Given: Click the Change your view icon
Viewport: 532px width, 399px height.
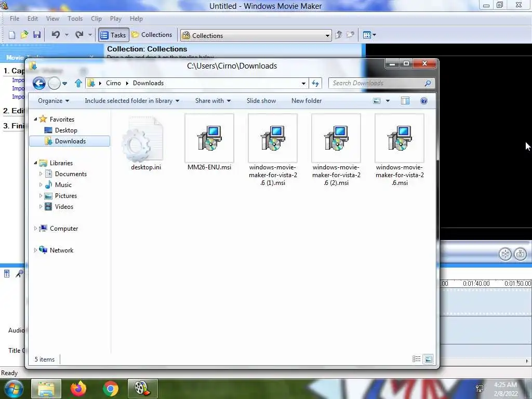Looking at the screenshot, I should (x=377, y=101).
